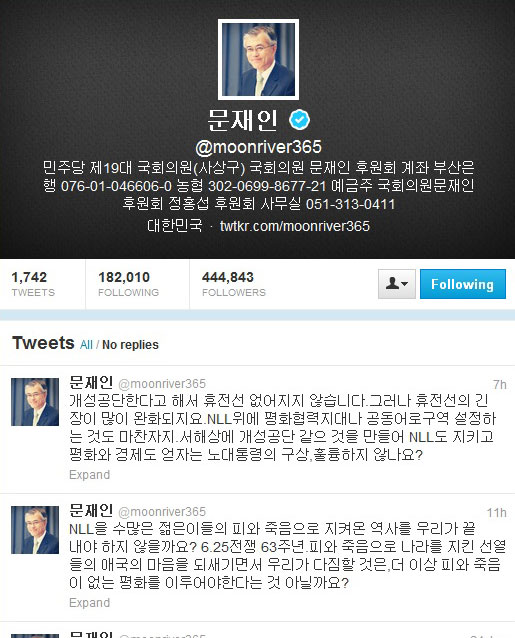
Task: Open the 444,843 Followers list
Action: [233, 284]
